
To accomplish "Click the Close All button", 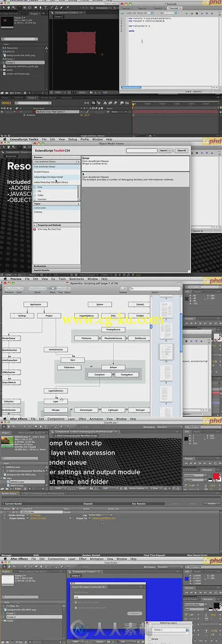I will pyautogui.click(x=181, y=150).
